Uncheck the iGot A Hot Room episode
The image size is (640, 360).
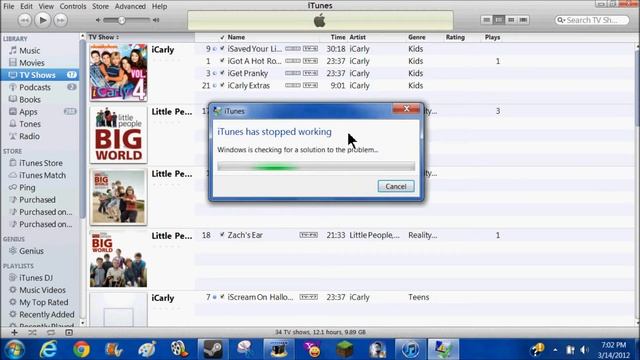(222, 61)
